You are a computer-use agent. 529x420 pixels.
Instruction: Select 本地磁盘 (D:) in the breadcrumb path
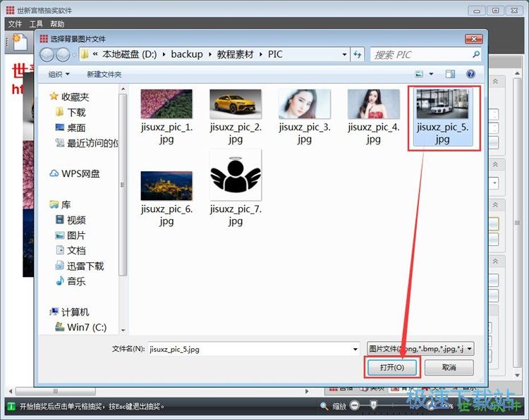point(130,54)
